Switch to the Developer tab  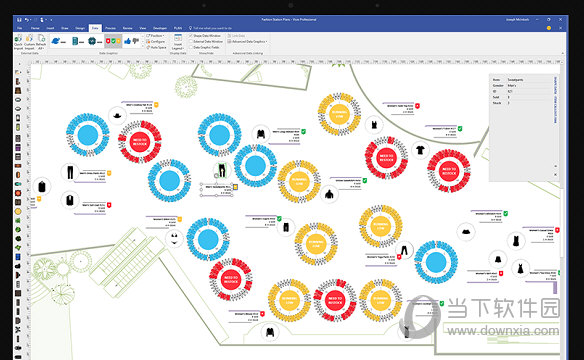(160, 28)
